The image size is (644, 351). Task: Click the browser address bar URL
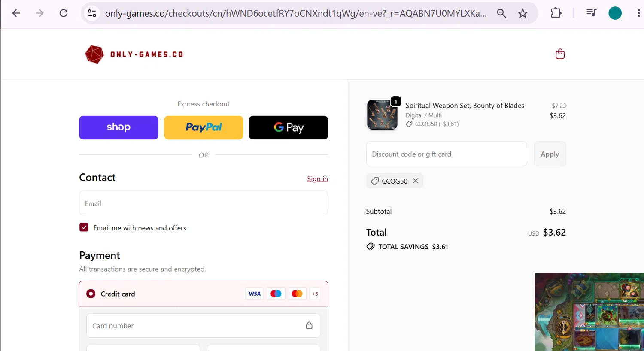[296, 13]
